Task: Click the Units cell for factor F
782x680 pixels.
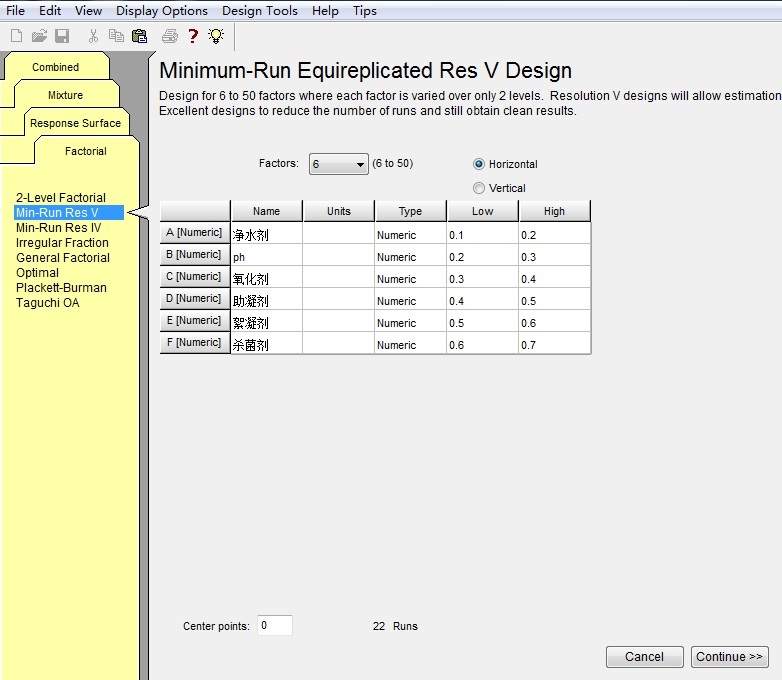Action: (339, 344)
